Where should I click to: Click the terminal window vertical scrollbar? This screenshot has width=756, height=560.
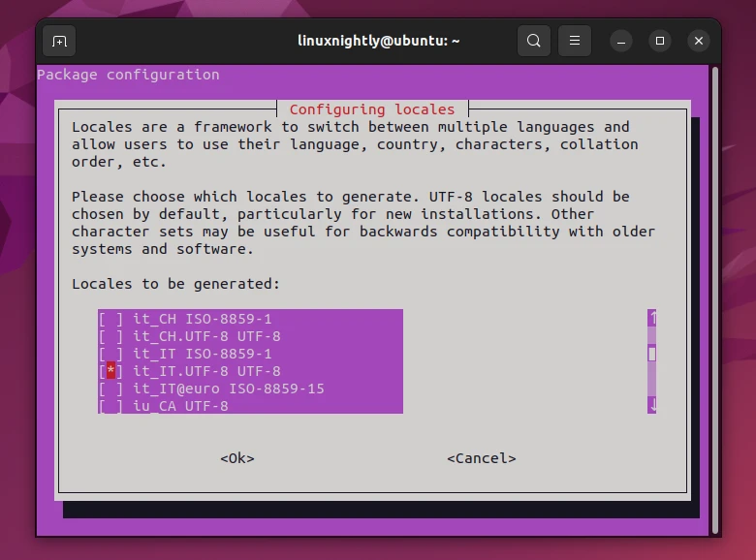(715, 299)
